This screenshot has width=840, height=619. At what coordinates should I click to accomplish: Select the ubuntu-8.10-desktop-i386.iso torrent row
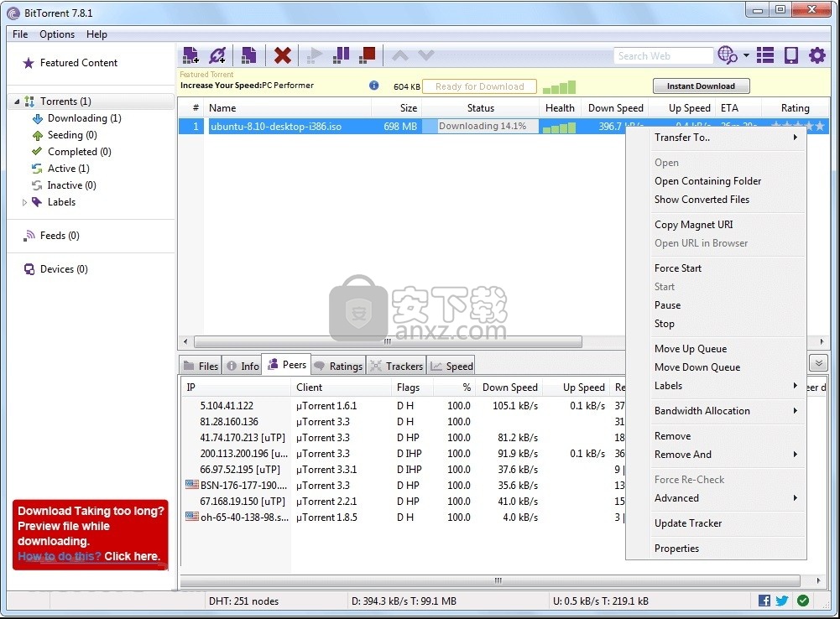(503, 127)
